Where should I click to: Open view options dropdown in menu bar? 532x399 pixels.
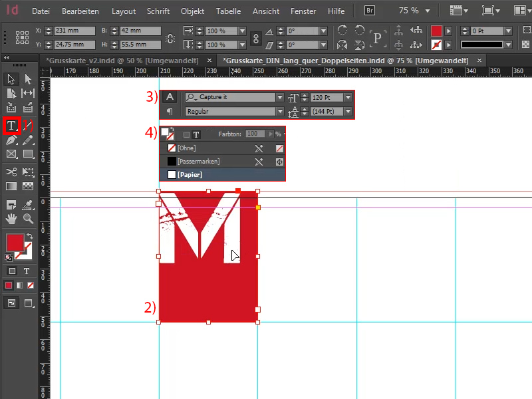tap(459, 11)
